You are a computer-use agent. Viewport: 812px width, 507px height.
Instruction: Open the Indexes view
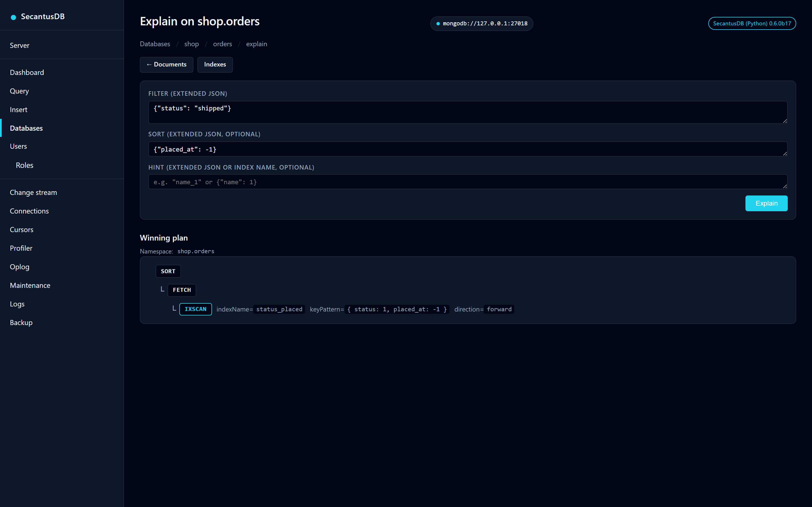pyautogui.click(x=215, y=65)
